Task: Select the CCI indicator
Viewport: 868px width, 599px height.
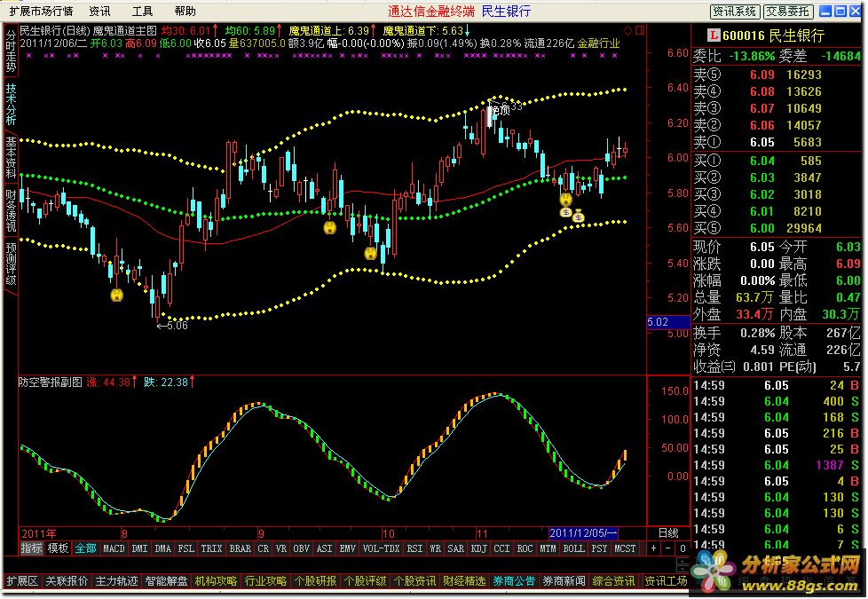Action: (501, 548)
